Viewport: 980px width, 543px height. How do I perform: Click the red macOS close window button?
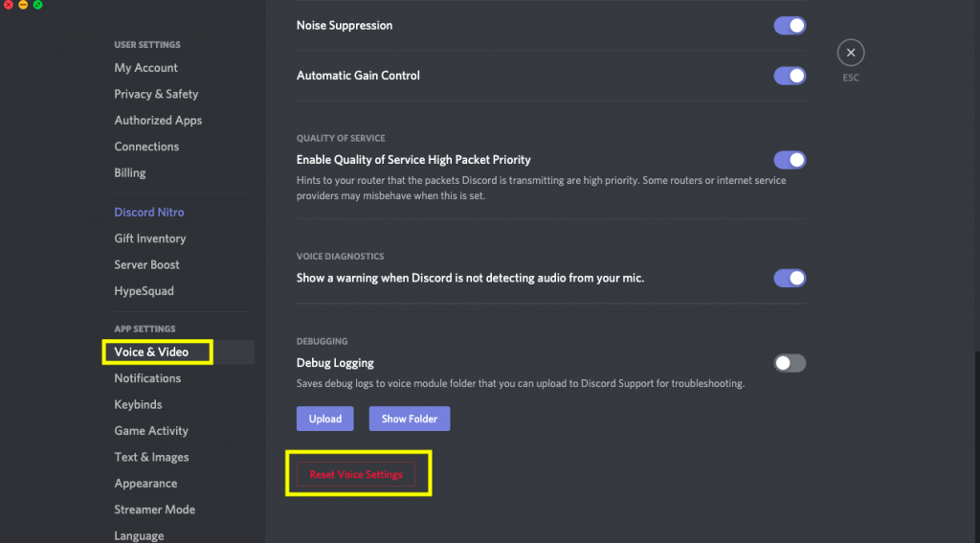pyautogui.click(x=8, y=5)
